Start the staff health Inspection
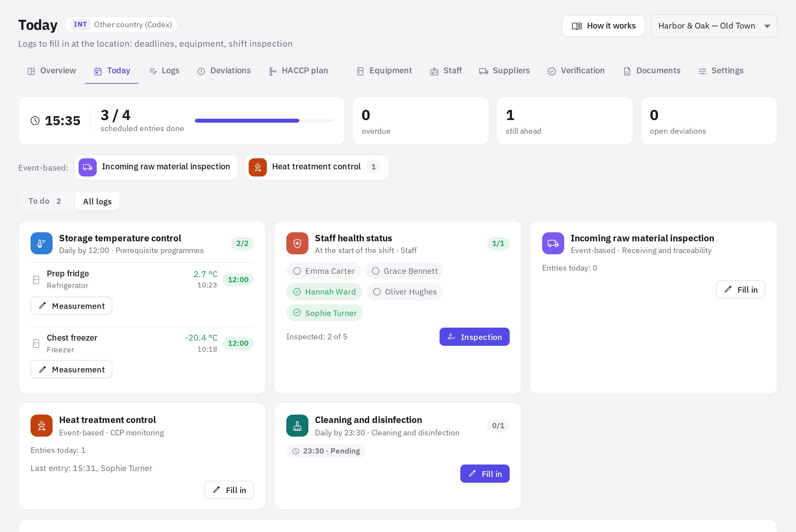 [474, 337]
